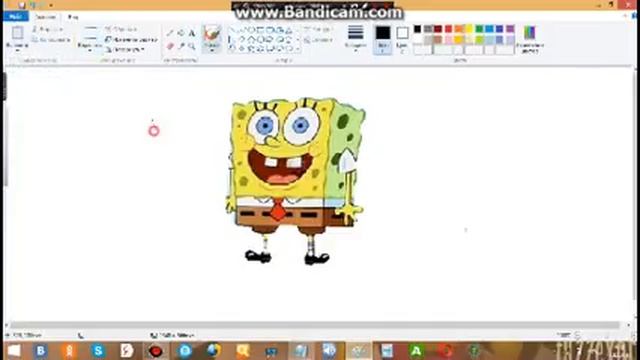Open the Select dropdown arrow
640x360 pixels.
click(90, 49)
